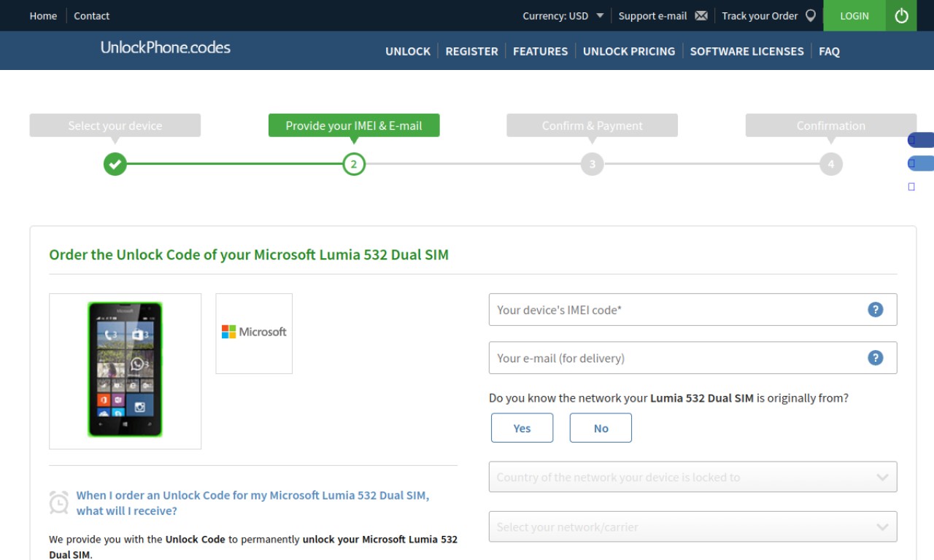Open the FAQ menu item
Screen dimensions: 934x560
point(829,51)
